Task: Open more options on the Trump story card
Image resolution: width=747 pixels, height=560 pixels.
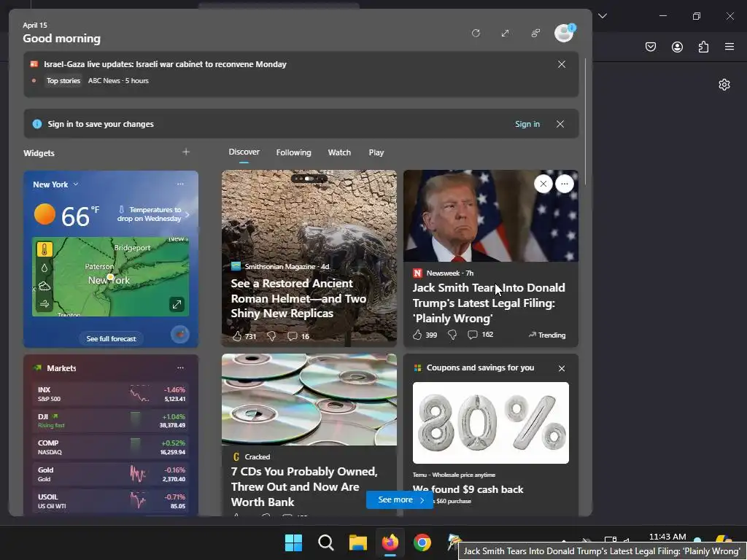Action: coord(565,184)
